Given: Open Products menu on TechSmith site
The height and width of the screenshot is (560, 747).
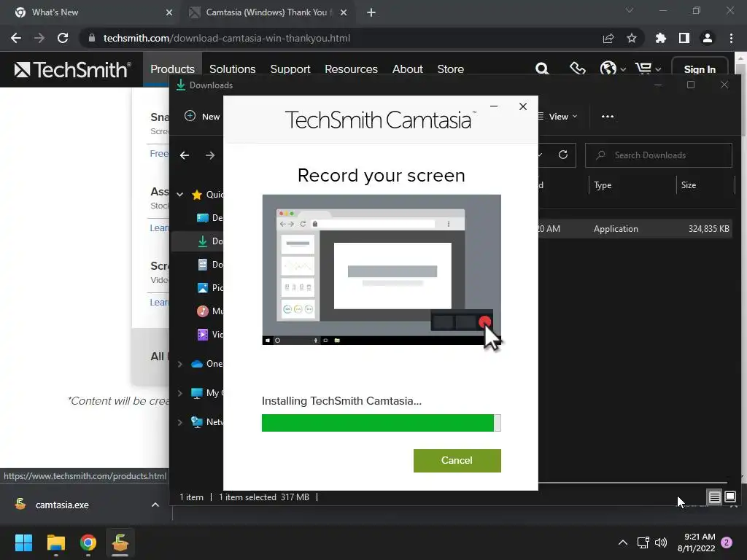Looking at the screenshot, I should [172, 69].
